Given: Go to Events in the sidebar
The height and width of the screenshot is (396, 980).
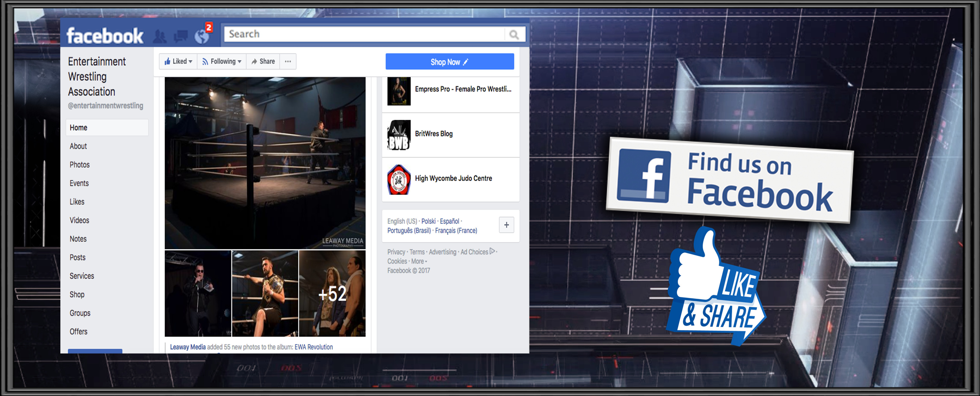Looking at the screenshot, I should [x=79, y=183].
